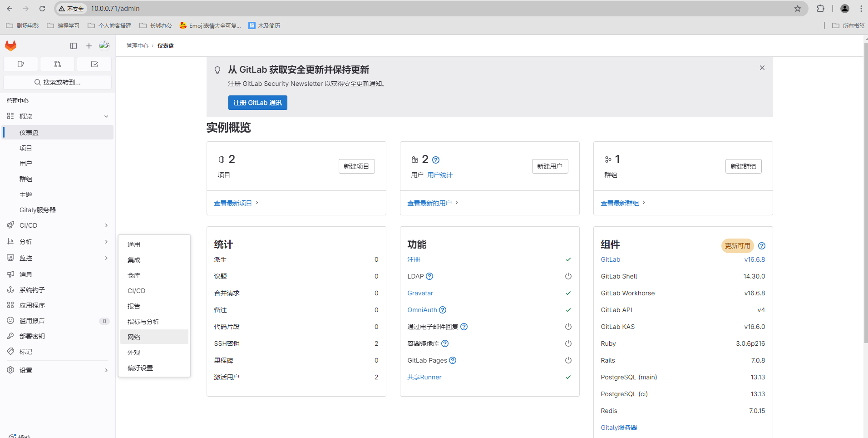Choose 集成 in settings flyout menu

154,260
